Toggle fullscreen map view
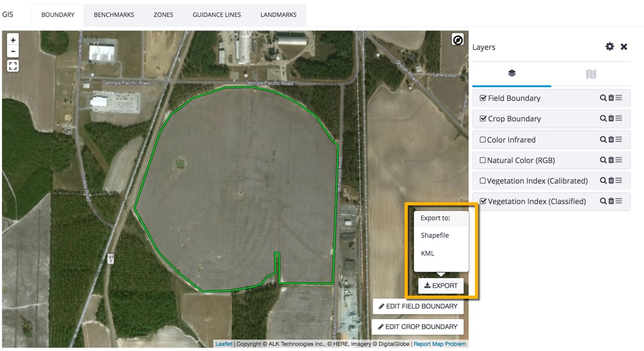The height and width of the screenshot is (351, 644). click(x=13, y=66)
